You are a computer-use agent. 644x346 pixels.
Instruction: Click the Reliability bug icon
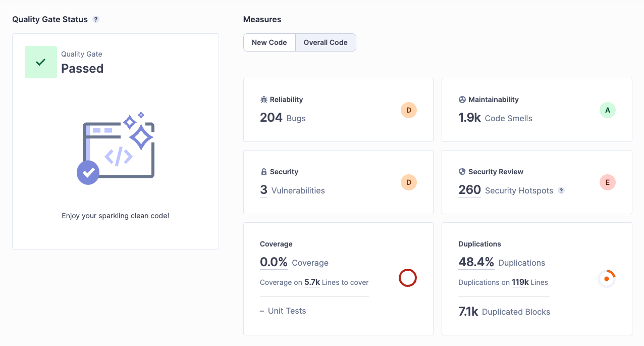pos(263,100)
